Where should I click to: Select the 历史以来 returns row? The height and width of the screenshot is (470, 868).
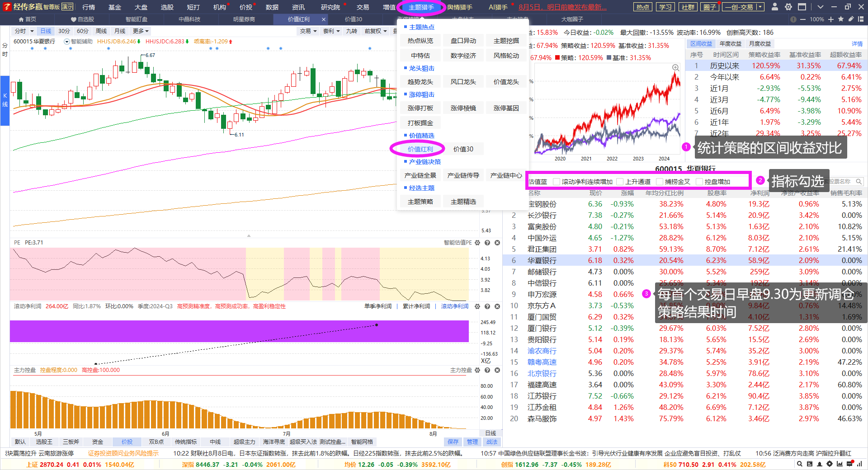click(775, 66)
